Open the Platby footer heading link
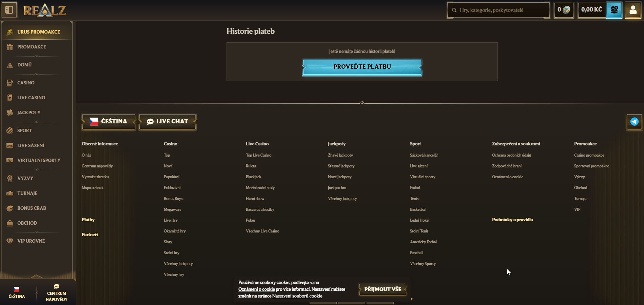The image size is (644, 305). (x=88, y=220)
